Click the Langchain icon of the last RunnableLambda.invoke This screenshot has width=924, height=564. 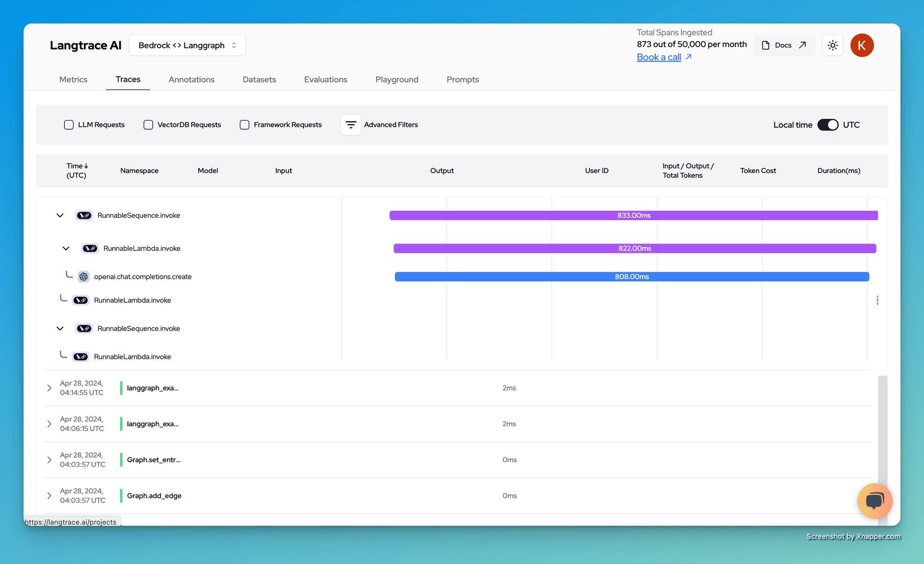coord(81,356)
